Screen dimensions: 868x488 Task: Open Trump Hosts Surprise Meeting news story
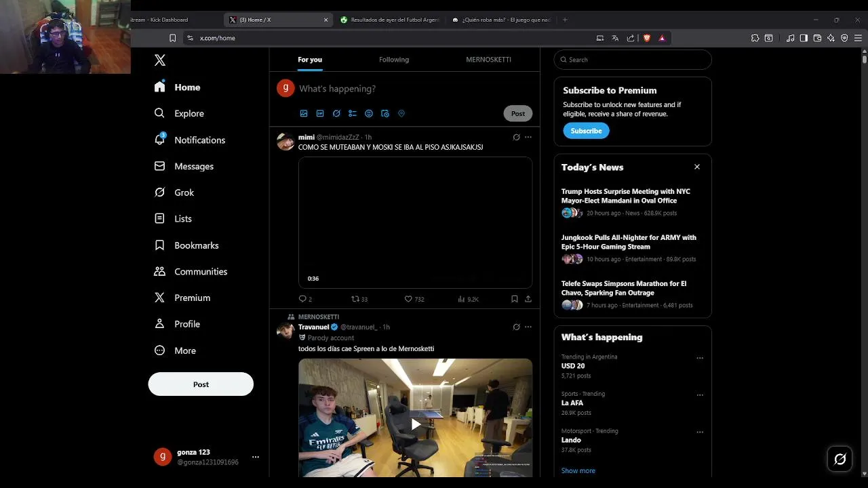[x=633, y=202]
